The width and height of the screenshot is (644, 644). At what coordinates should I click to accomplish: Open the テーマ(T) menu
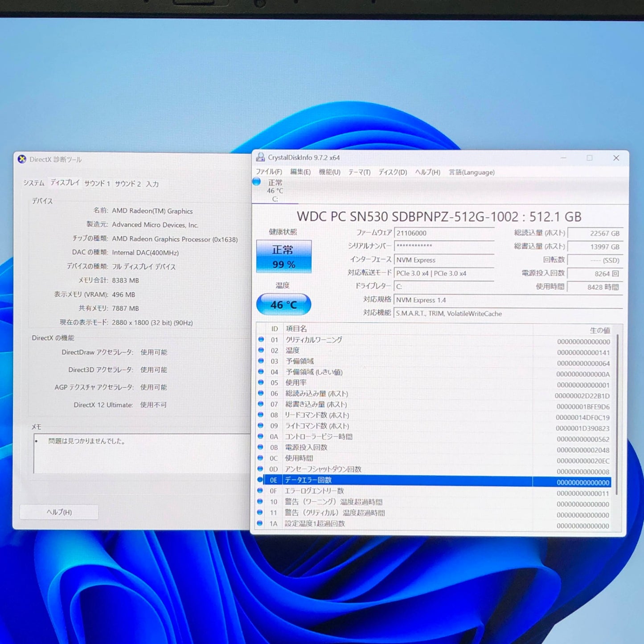[x=359, y=172]
